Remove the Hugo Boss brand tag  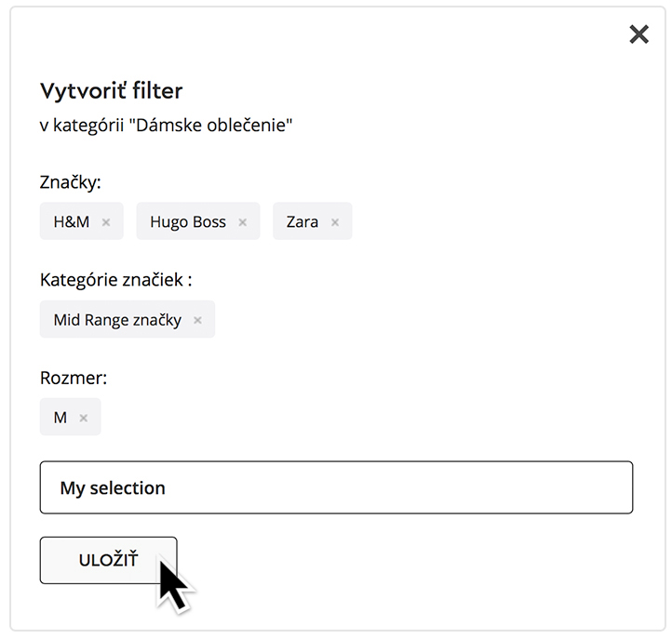(x=243, y=222)
